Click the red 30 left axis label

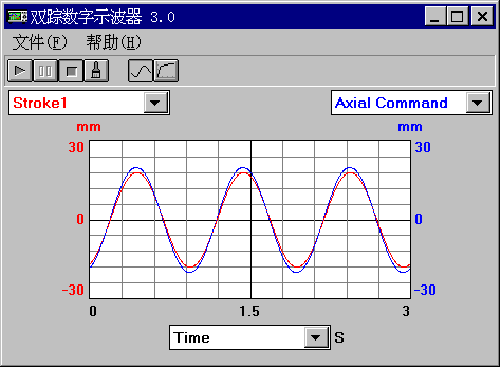coord(76,147)
